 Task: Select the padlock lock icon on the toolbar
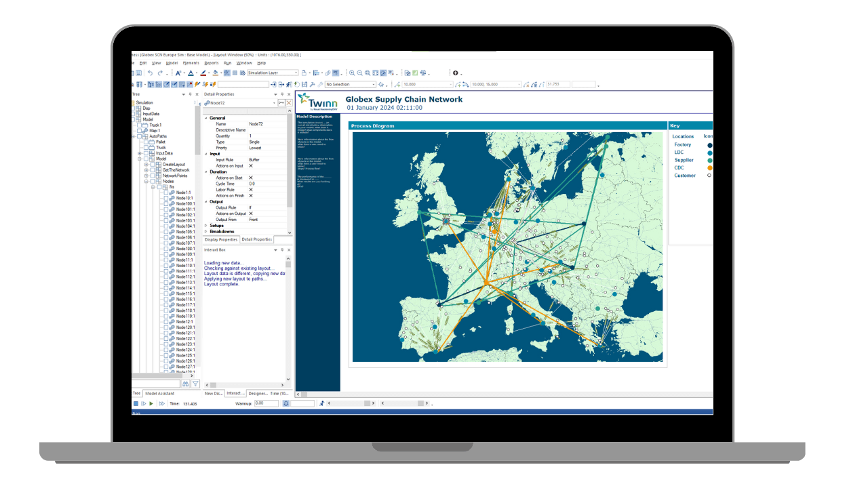304,72
